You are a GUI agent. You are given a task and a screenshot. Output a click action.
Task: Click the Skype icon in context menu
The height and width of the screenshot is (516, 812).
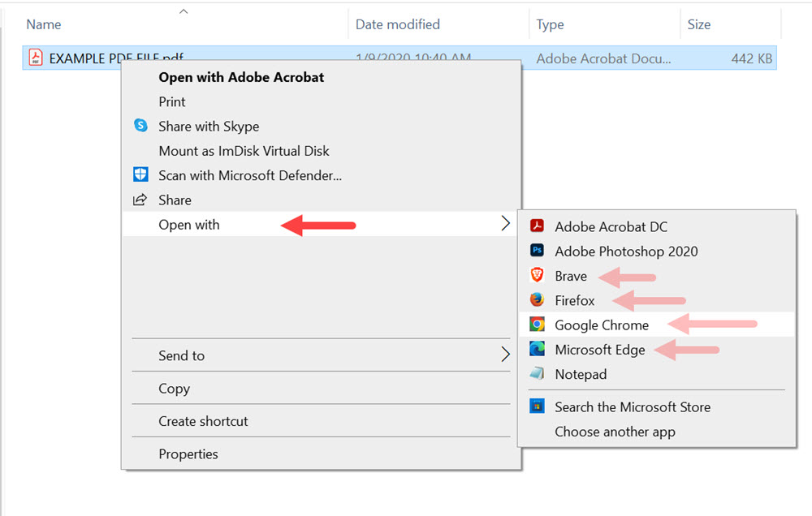pyautogui.click(x=140, y=125)
